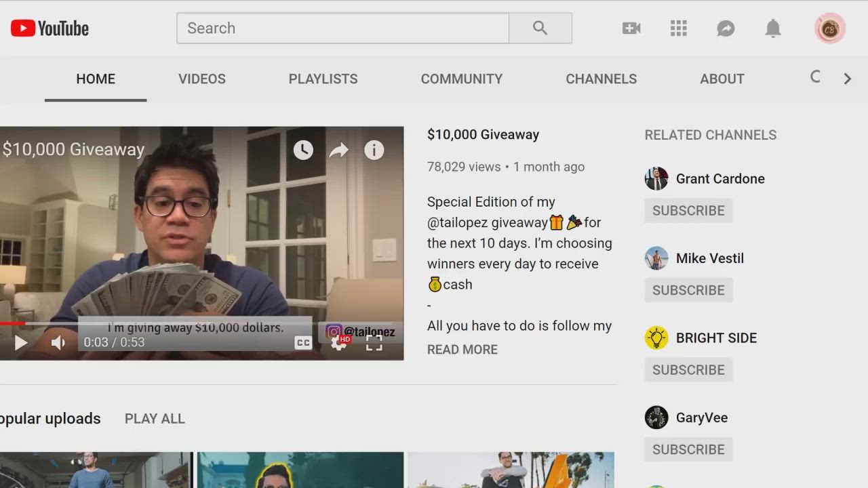The image size is (868, 488).
Task: Open the notifications bell
Action: click(x=773, y=28)
